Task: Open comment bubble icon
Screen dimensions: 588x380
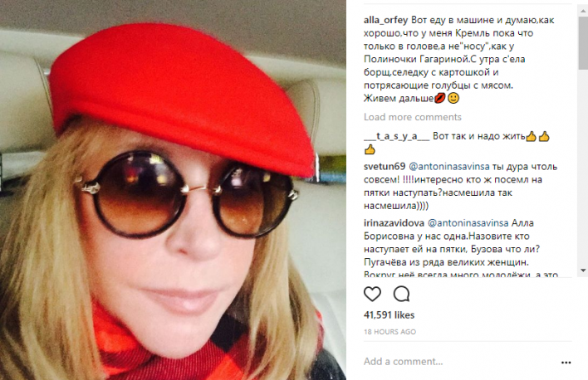Action: pos(401,294)
